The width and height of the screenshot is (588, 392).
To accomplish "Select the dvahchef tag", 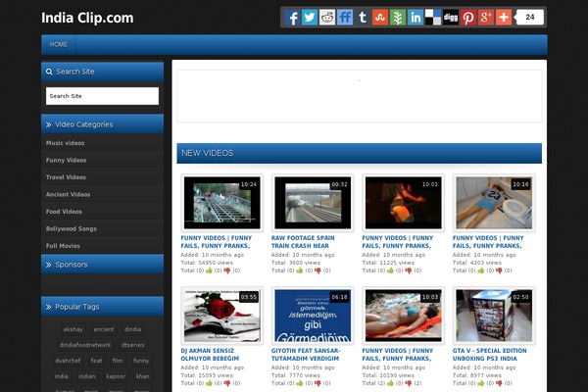I will (x=68, y=361).
